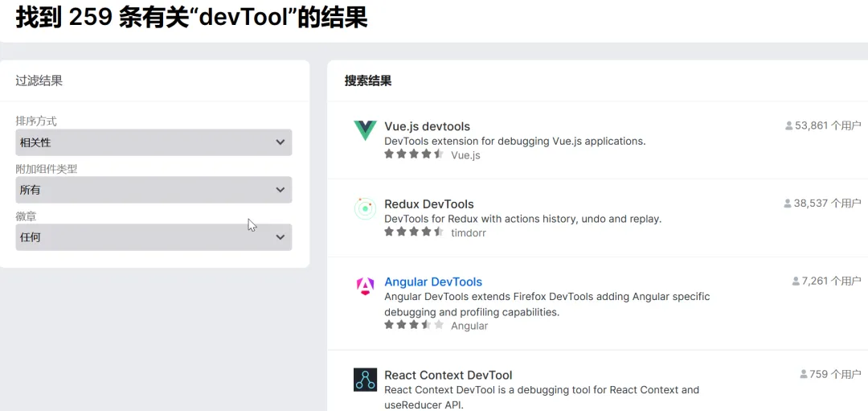Open the 徽章 dropdown showing 任何

pyautogui.click(x=154, y=237)
